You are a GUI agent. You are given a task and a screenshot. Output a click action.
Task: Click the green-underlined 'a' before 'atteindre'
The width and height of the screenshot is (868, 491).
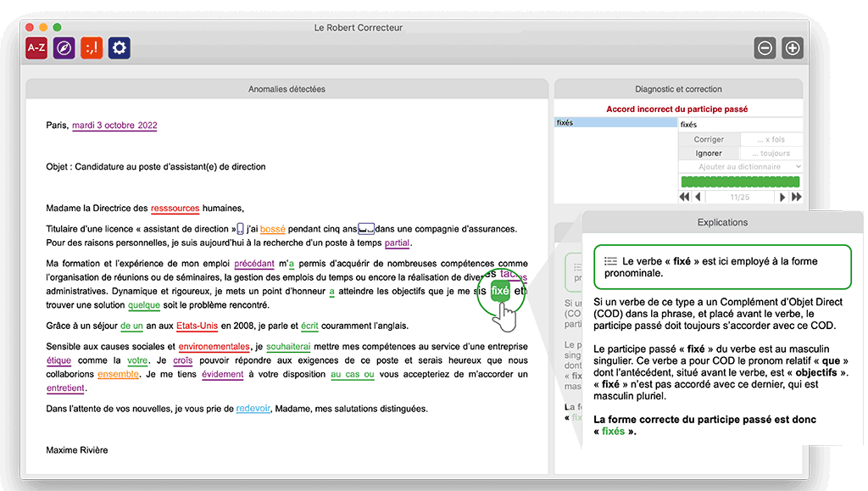click(331, 291)
